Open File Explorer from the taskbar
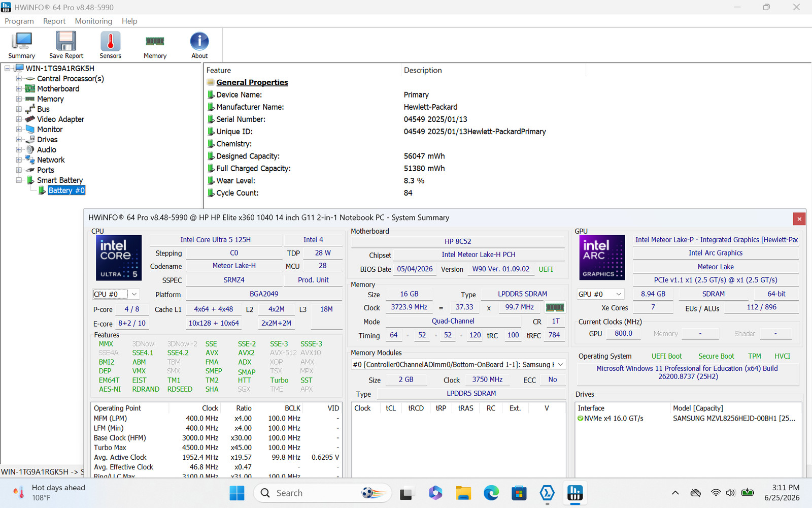 point(463,493)
